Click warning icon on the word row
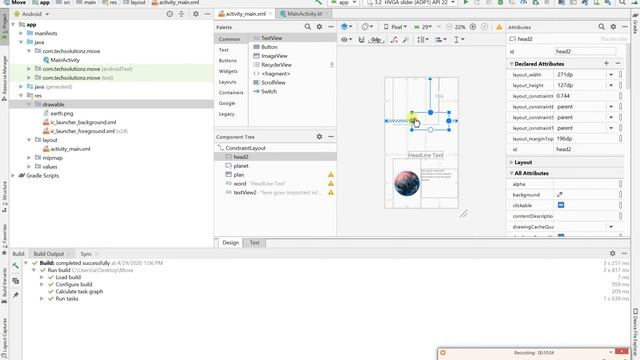 point(331,184)
